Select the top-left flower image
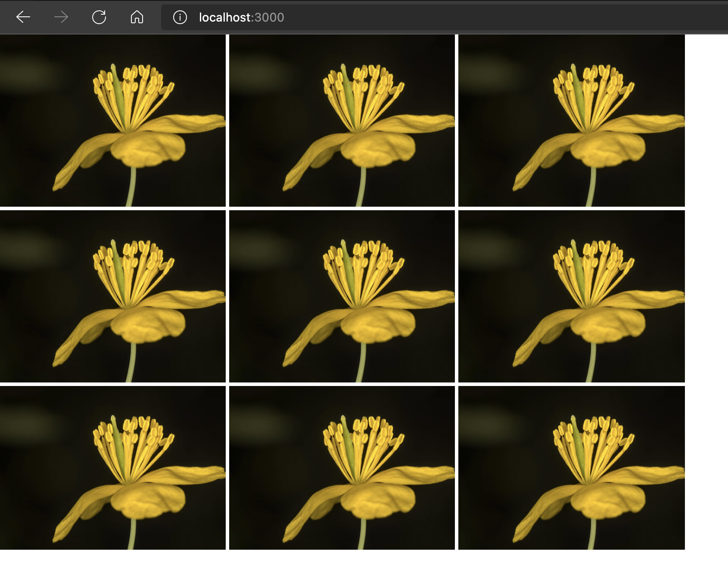This screenshot has width=728, height=579. point(112,121)
